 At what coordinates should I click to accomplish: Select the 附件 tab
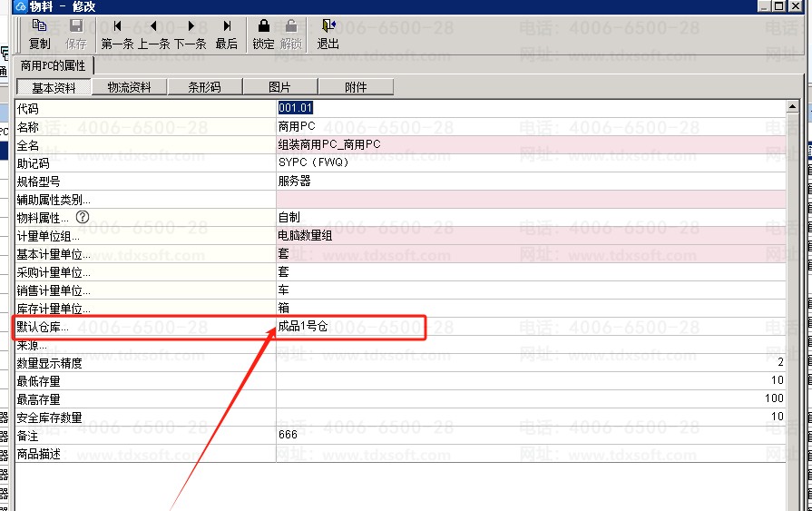356,87
